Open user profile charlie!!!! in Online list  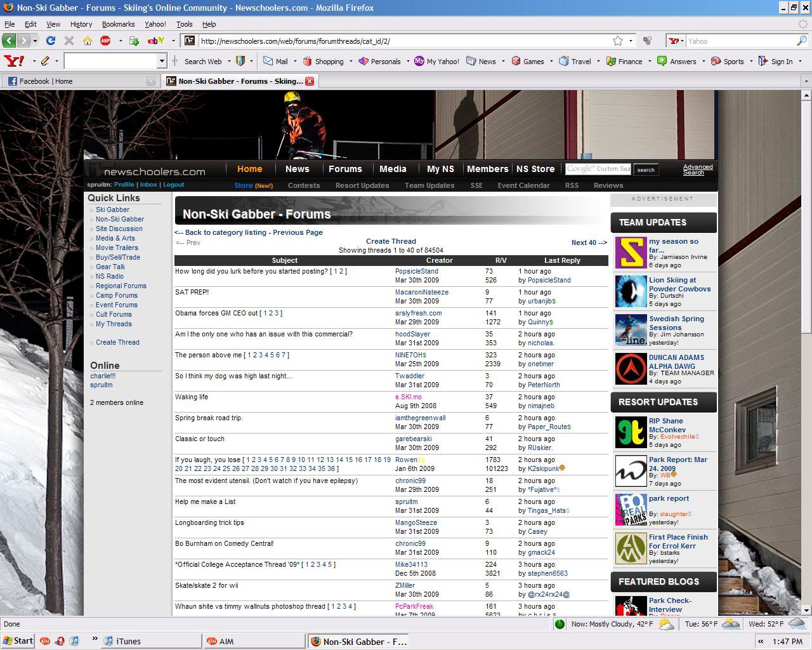pyautogui.click(x=103, y=376)
